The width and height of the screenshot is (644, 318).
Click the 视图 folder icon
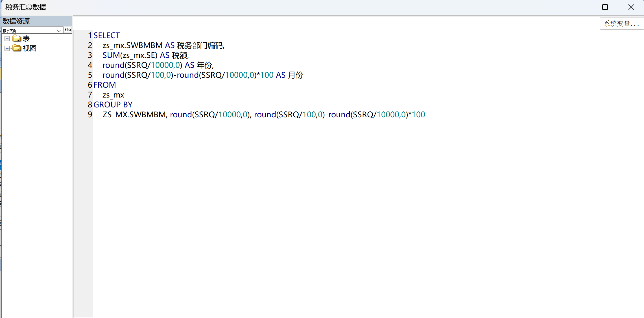click(x=17, y=48)
